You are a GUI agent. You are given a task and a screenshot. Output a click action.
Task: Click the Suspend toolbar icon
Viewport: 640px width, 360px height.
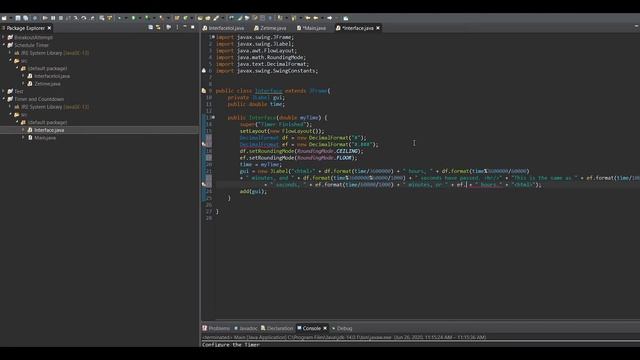coord(53,18)
